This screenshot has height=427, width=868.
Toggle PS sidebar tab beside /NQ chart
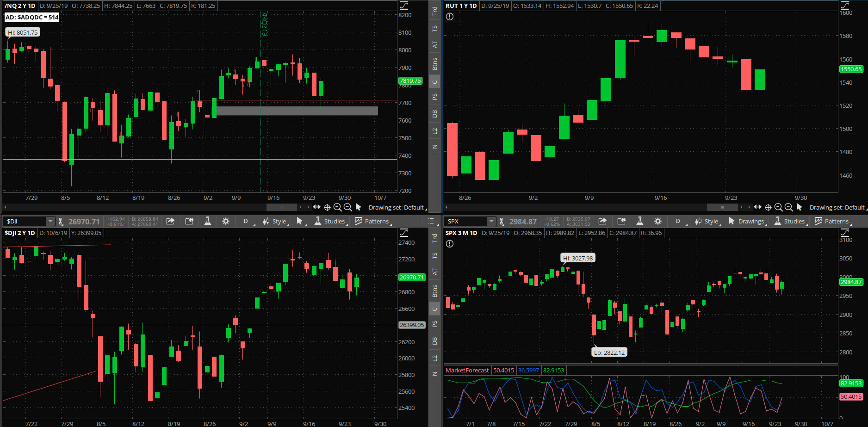point(434,97)
